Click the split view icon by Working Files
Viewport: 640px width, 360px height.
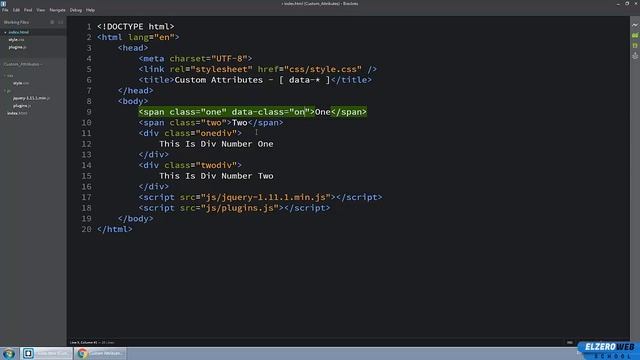point(61,22)
